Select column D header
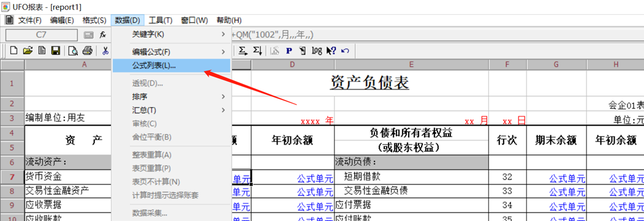Viewport: 644px width, 221px height. [292, 64]
